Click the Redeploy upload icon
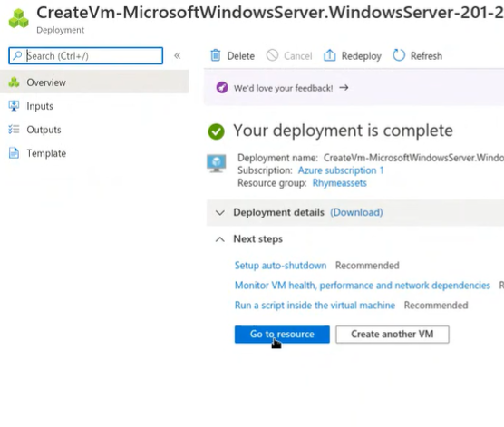504x427 pixels. 329,55
